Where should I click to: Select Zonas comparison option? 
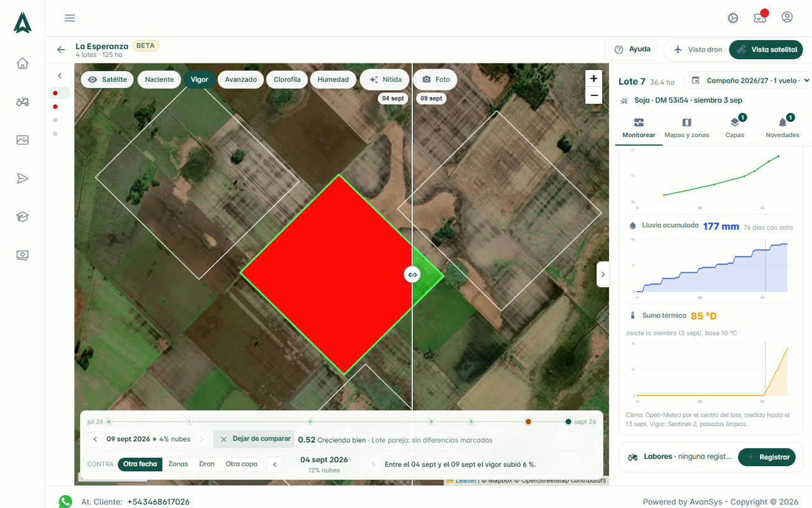point(178,464)
